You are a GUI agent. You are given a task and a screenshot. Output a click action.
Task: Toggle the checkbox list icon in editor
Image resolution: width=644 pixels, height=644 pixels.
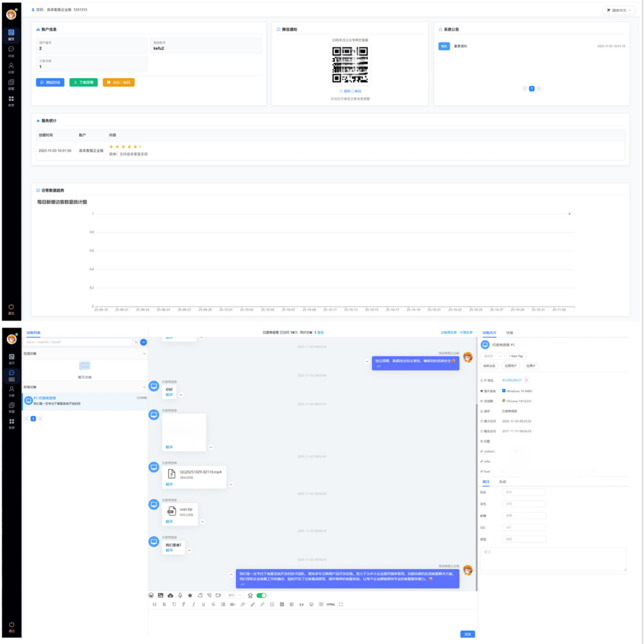[x=282, y=605]
